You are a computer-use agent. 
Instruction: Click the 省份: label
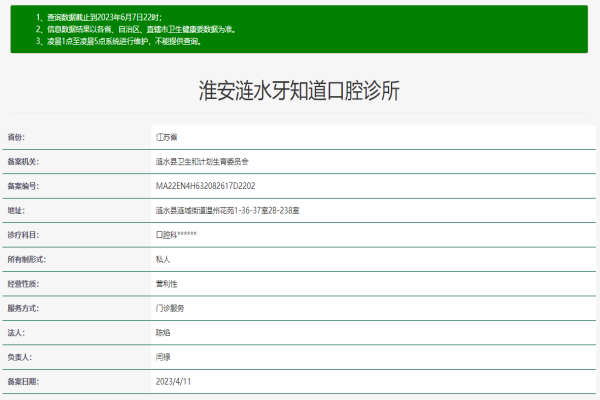coord(16,137)
